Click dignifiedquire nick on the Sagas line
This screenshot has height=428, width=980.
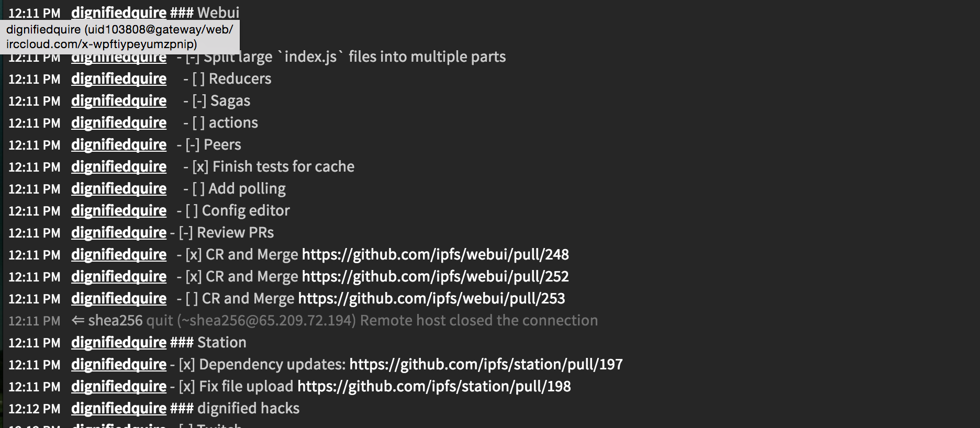[119, 101]
